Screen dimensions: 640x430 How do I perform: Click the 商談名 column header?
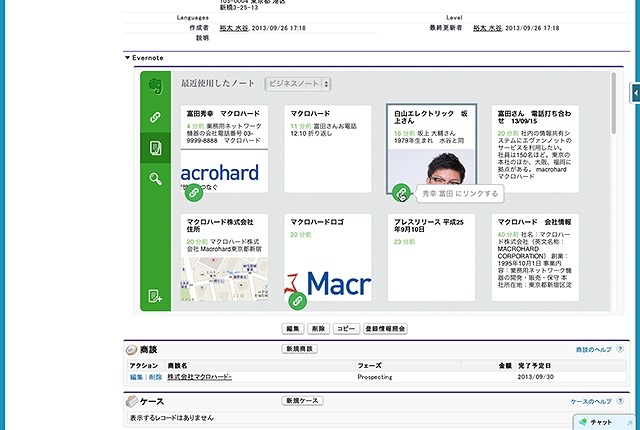(177, 366)
